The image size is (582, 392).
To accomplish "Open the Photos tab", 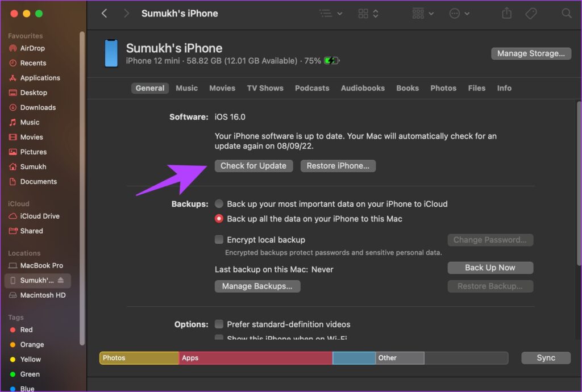I will [443, 88].
